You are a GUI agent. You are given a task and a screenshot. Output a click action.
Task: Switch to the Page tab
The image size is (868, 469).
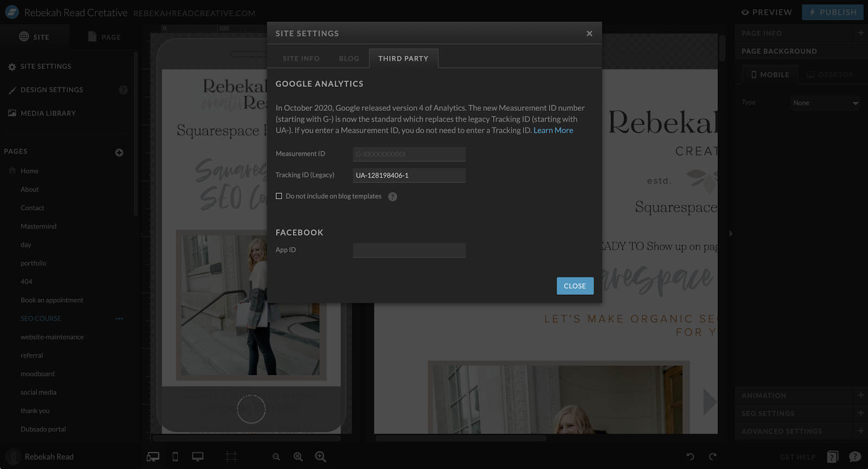[104, 37]
